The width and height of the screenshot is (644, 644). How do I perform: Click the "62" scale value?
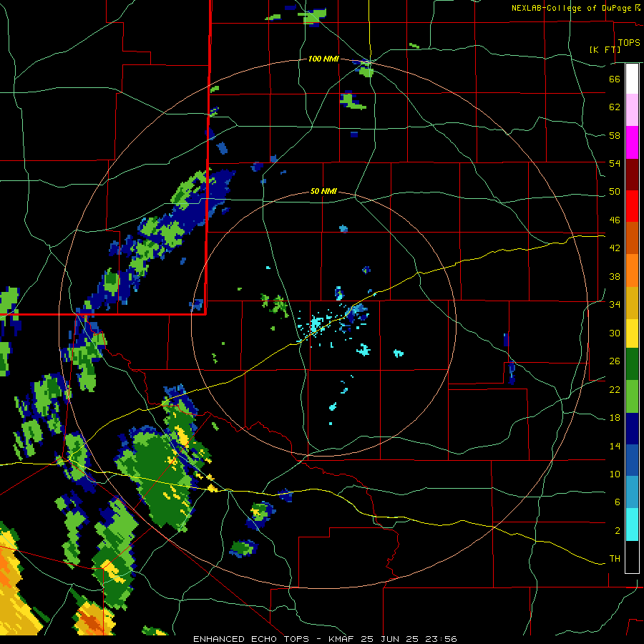pos(615,107)
